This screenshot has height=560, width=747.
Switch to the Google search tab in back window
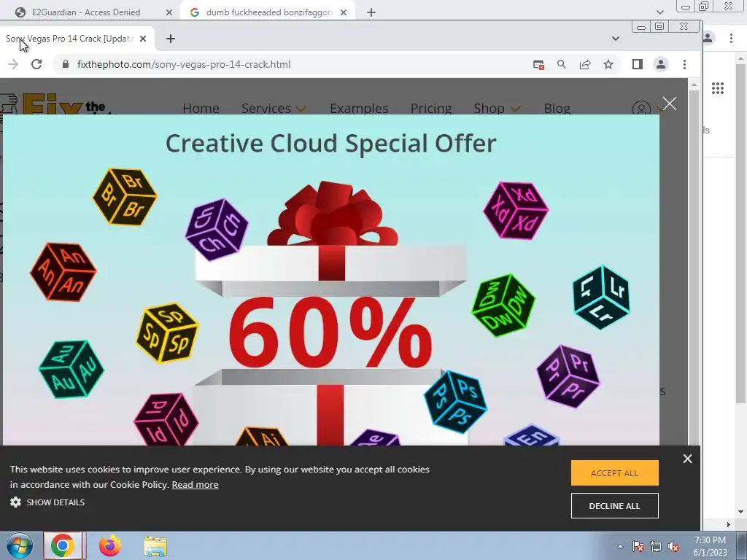click(268, 12)
